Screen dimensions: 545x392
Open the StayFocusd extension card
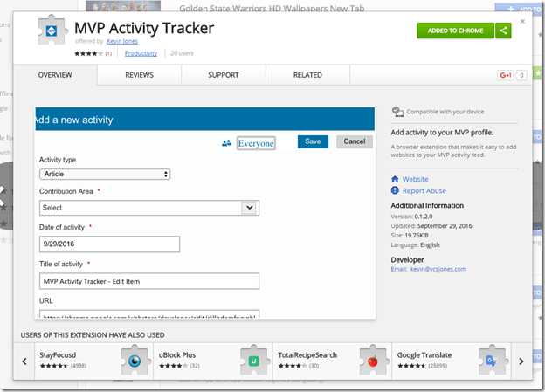(93, 361)
